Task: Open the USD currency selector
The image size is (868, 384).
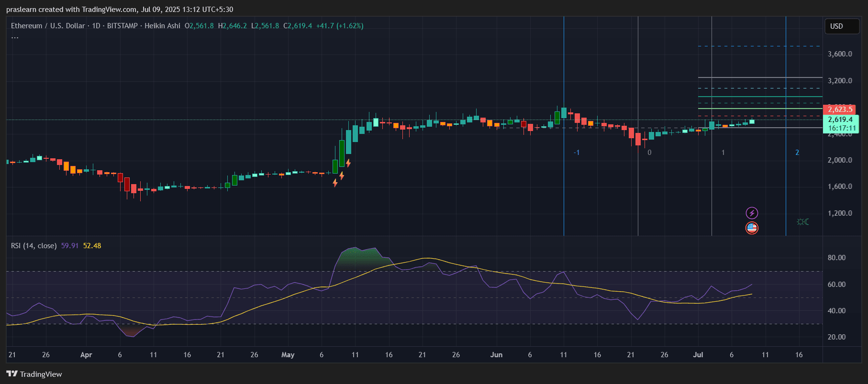Action: tap(841, 26)
